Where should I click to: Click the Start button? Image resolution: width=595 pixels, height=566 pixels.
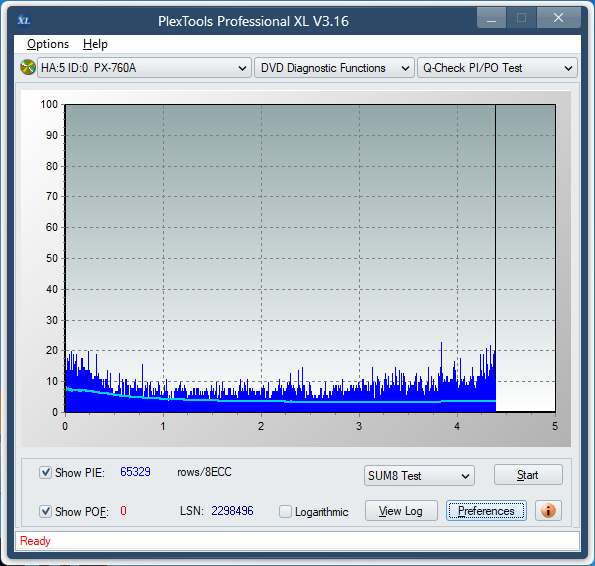(x=528, y=475)
